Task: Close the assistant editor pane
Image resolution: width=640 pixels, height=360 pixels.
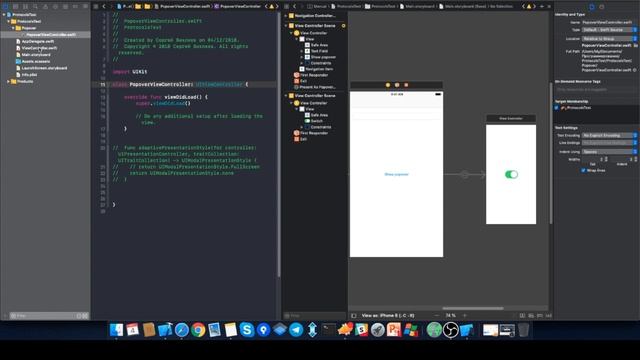Action: 549,7
